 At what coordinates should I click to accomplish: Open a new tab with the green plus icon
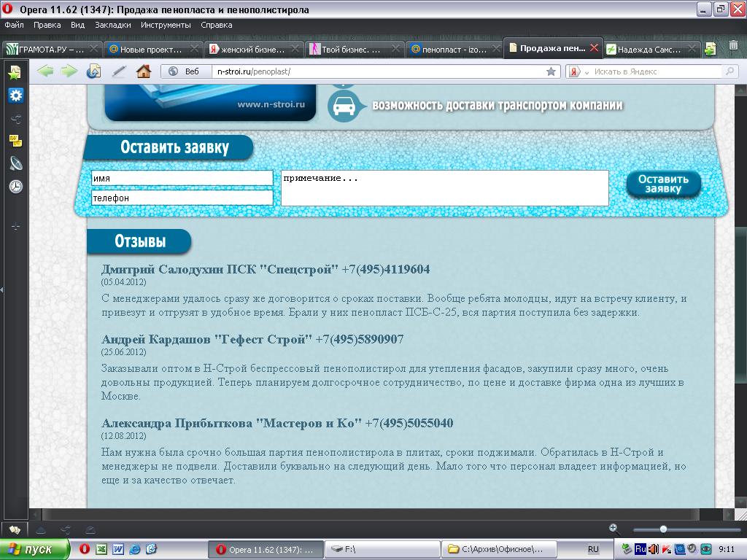point(710,49)
